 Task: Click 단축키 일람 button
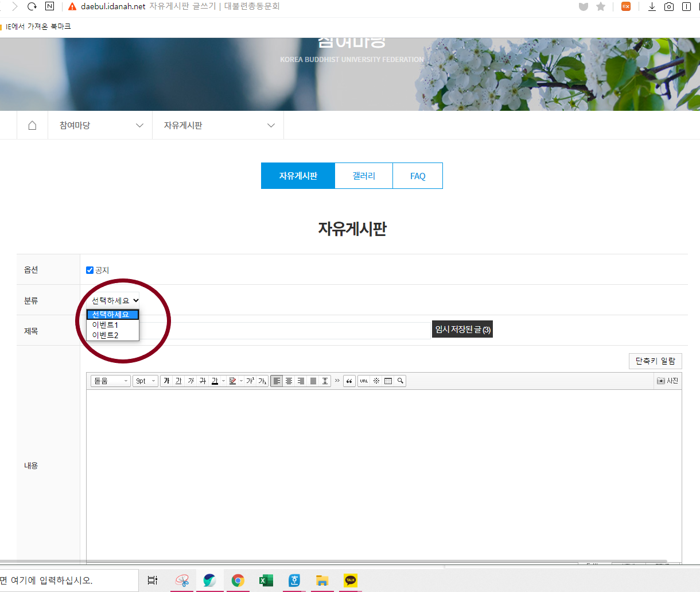655,361
